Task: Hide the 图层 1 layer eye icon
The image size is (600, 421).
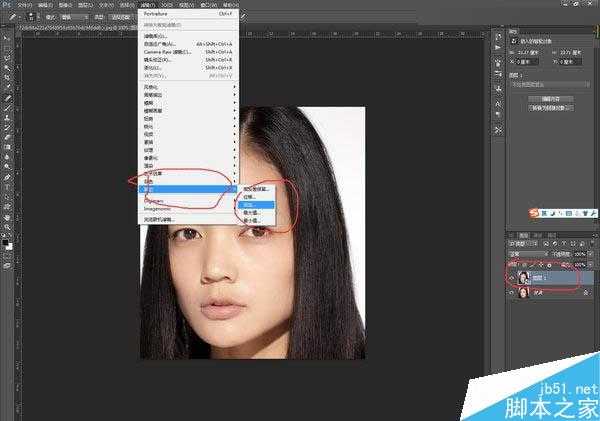Action: click(512, 278)
